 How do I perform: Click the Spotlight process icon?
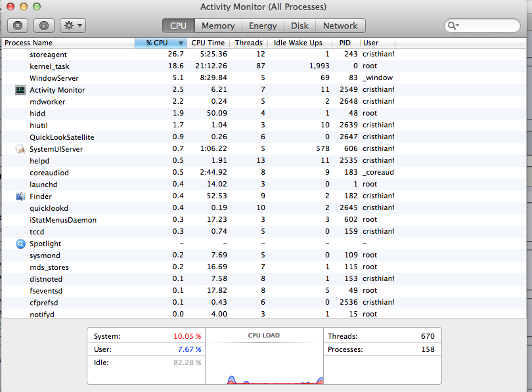pos(20,244)
